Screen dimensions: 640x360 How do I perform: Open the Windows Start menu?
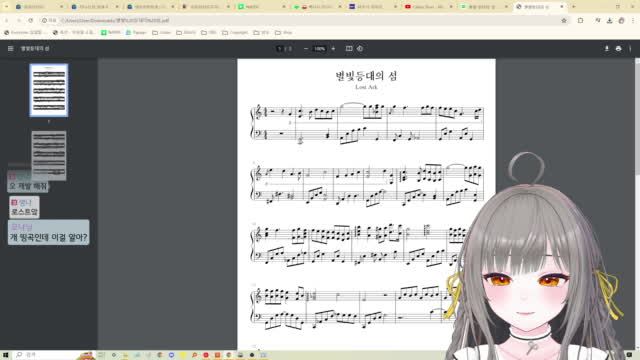tap(6, 355)
